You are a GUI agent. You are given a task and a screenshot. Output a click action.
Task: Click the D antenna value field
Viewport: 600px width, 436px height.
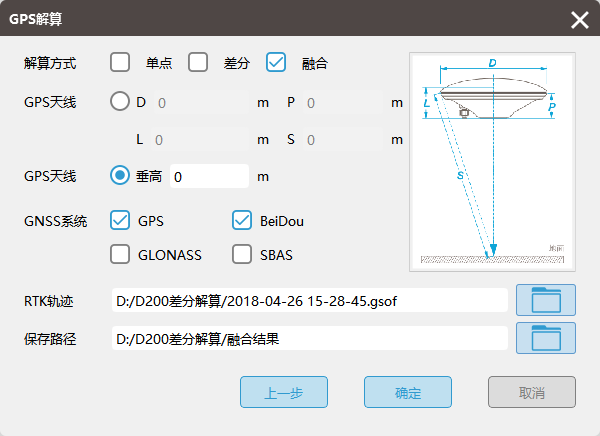[x=199, y=102]
